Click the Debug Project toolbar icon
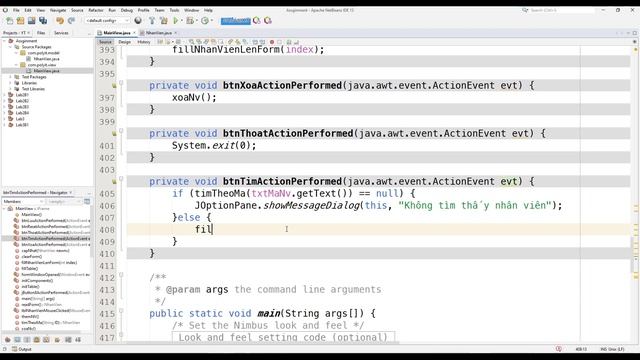This screenshot has width=640, height=360. pos(190,20)
